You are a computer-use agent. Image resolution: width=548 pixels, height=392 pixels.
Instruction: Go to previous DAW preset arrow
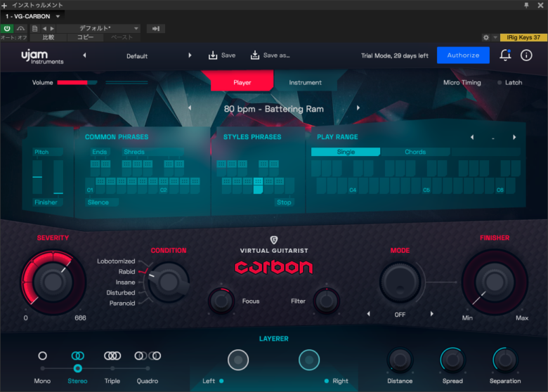[x=44, y=29]
